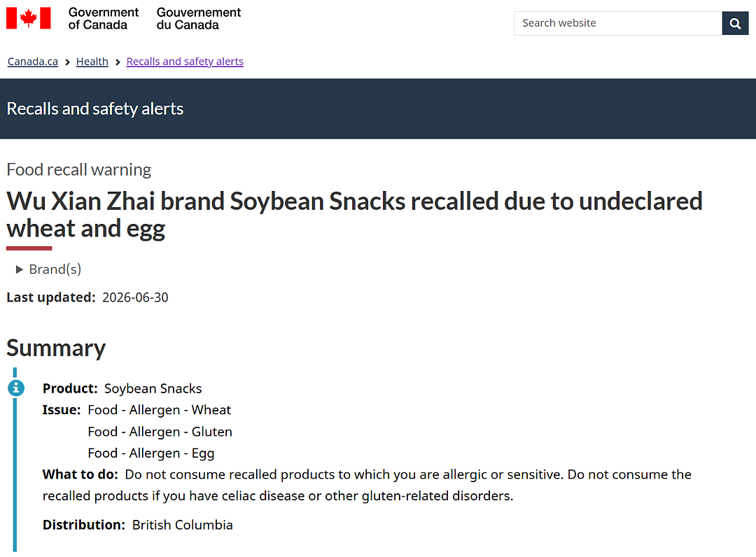
Task: Expand the Brand(s) disclosure triangle
Action: (x=20, y=269)
